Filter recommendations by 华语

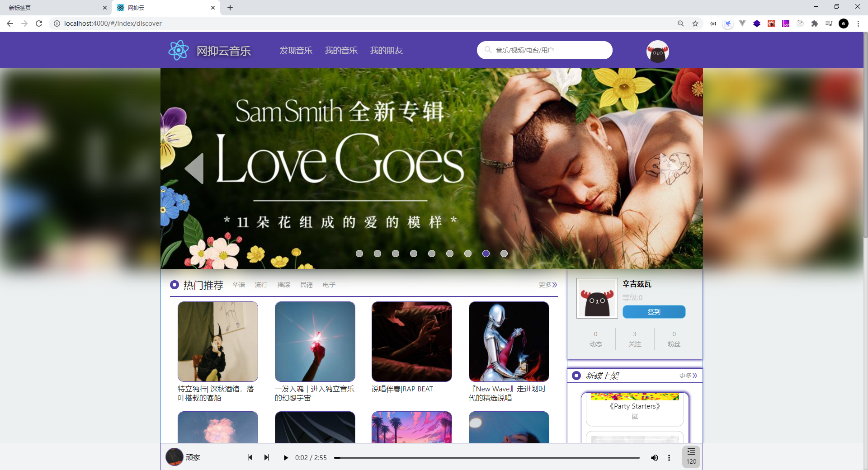[239, 285]
